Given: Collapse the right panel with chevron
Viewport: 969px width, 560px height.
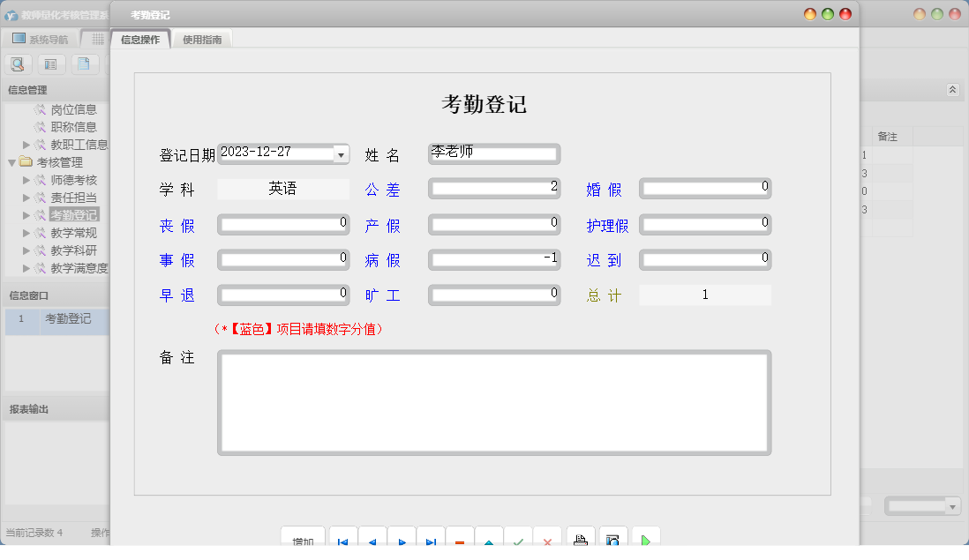Looking at the screenshot, I should tap(952, 89).
